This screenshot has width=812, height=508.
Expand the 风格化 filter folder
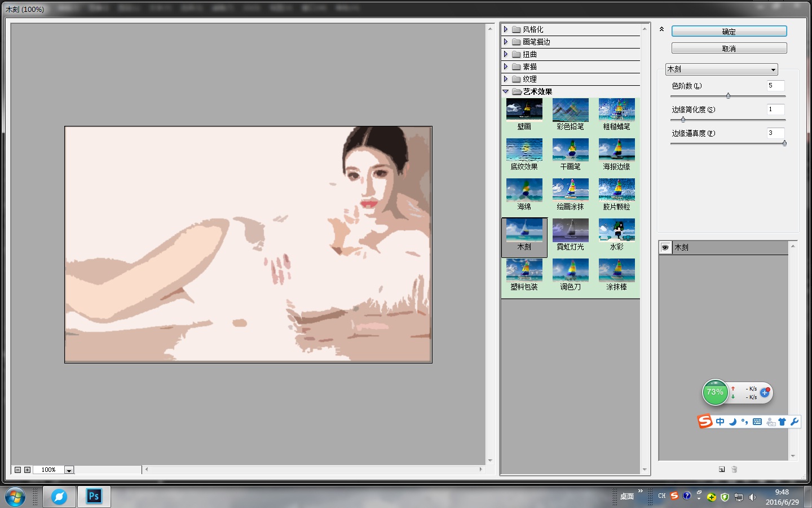(506, 29)
